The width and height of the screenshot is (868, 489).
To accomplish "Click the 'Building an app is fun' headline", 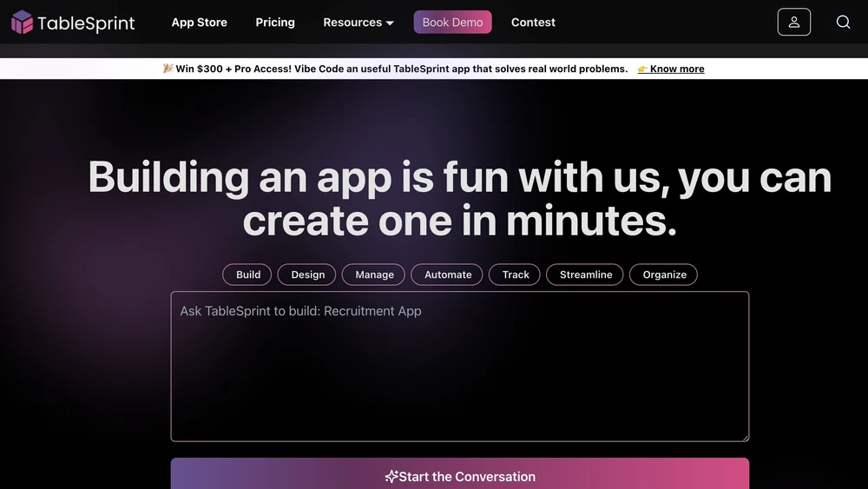I will click(x=460, y=199).
